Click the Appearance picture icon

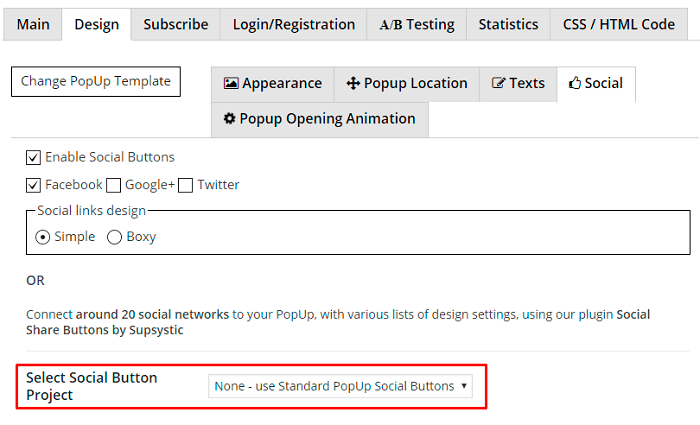coord(231,83)
